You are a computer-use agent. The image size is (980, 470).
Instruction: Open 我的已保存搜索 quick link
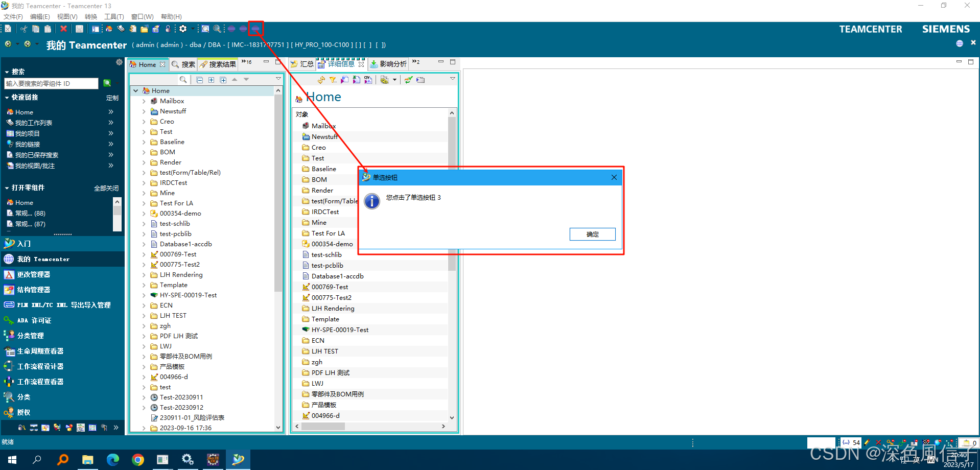[37, 155]
